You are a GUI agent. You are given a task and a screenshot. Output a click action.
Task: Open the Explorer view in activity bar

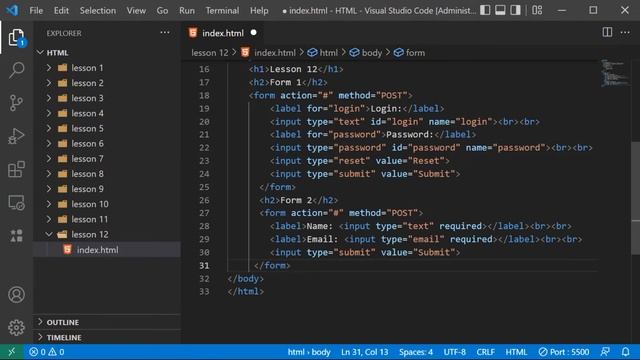16,37
